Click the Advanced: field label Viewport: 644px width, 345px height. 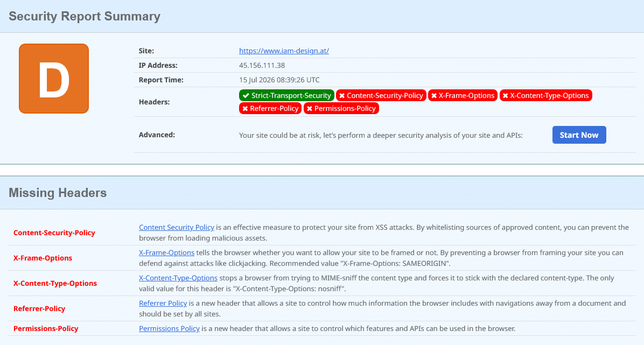pyautogui.click(x=157, y=135)
